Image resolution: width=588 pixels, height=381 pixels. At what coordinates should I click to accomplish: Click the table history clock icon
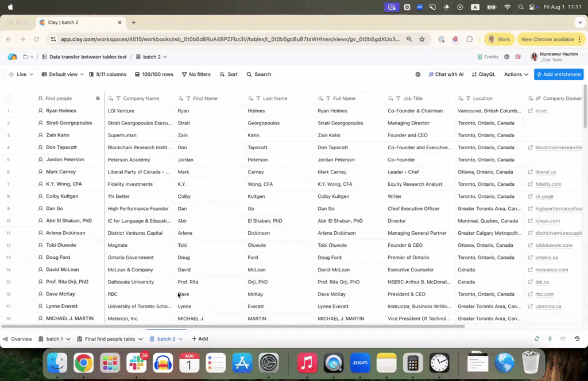(577, 339)
